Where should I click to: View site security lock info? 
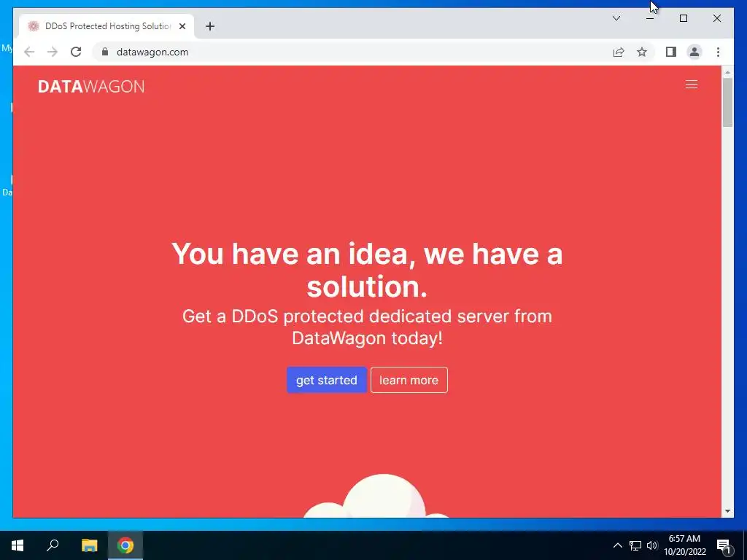click(105, 52)
